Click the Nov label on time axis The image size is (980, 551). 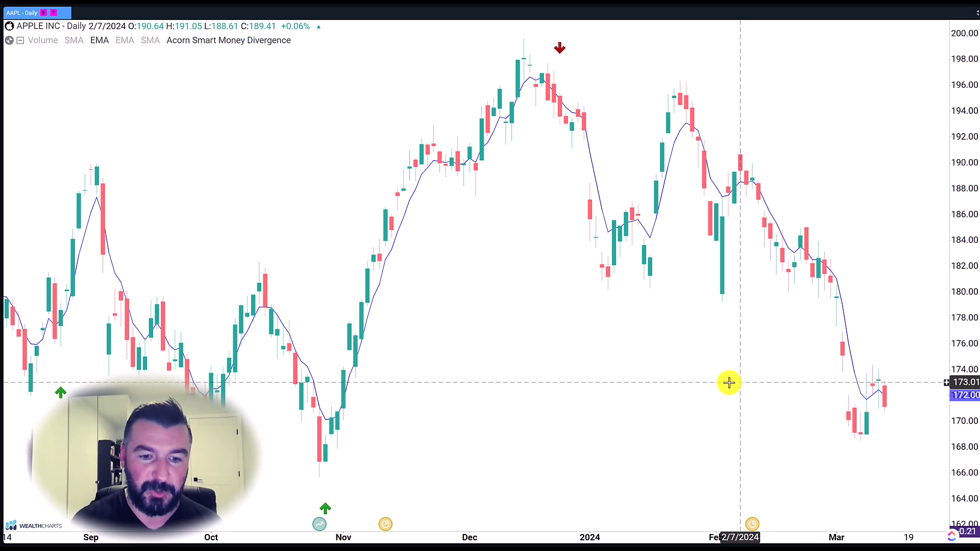(344, 537)
